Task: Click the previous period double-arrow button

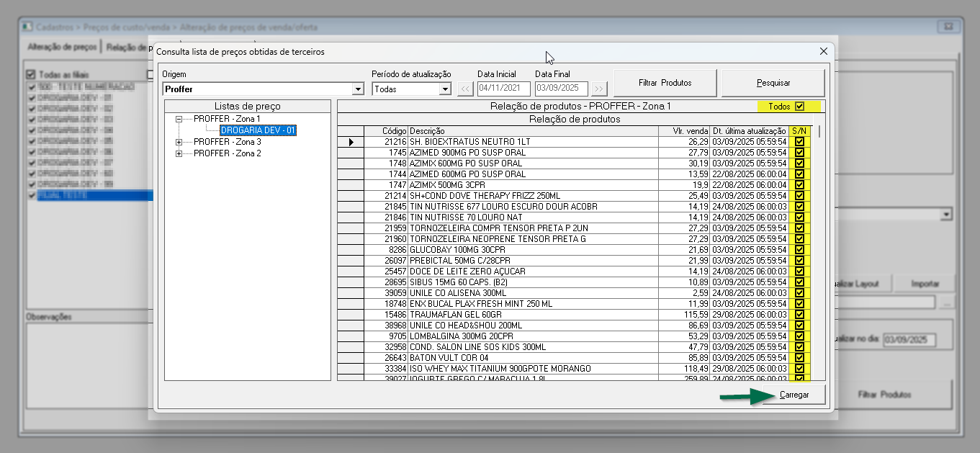Action: tap(466, 89)
